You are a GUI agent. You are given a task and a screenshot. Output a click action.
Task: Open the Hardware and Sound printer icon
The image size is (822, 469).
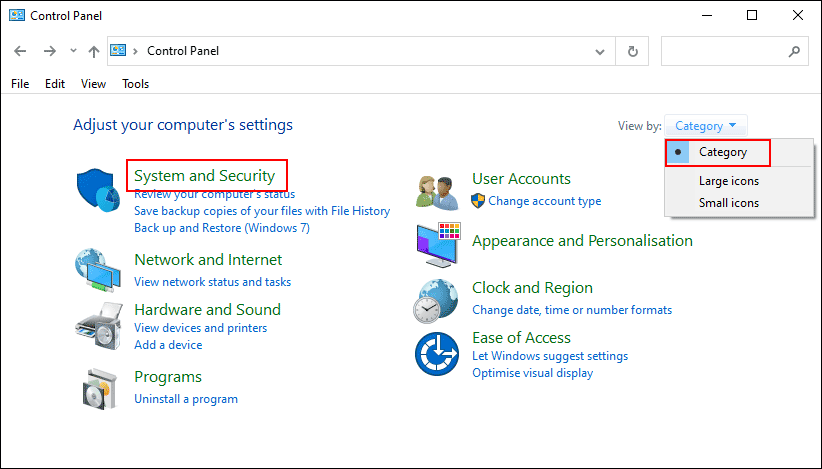click(x=99, y=325)
